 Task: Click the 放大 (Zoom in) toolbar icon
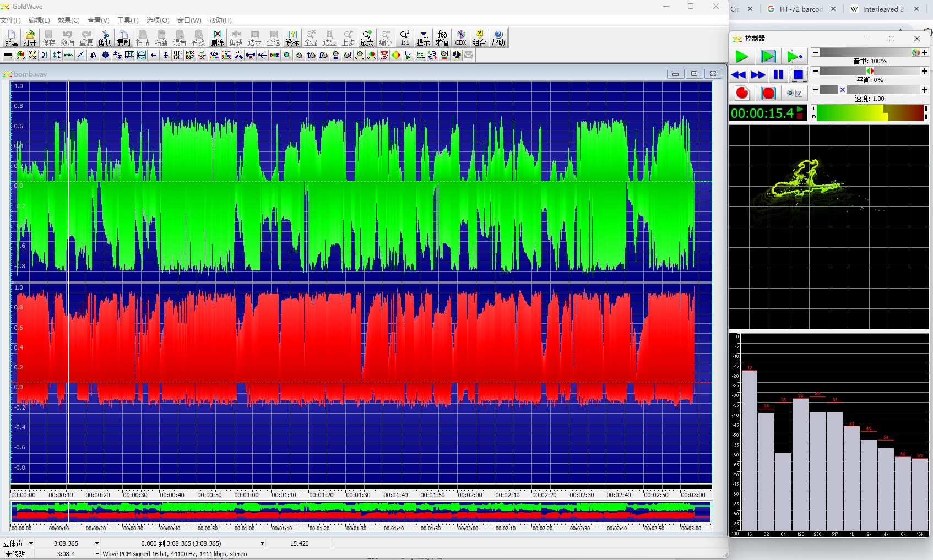coord(367,37)
